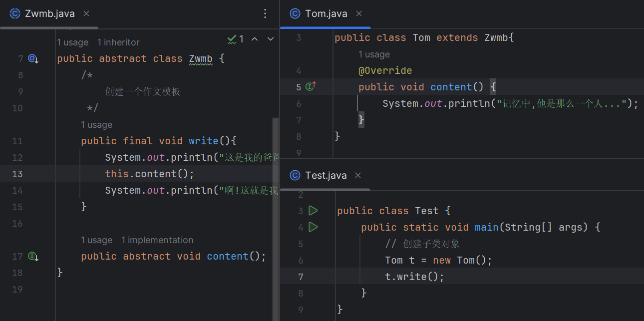Click line number 13 in Zwmb.java gutter
The height and width of the screenshot is (321, 644).
pos(17,174)
